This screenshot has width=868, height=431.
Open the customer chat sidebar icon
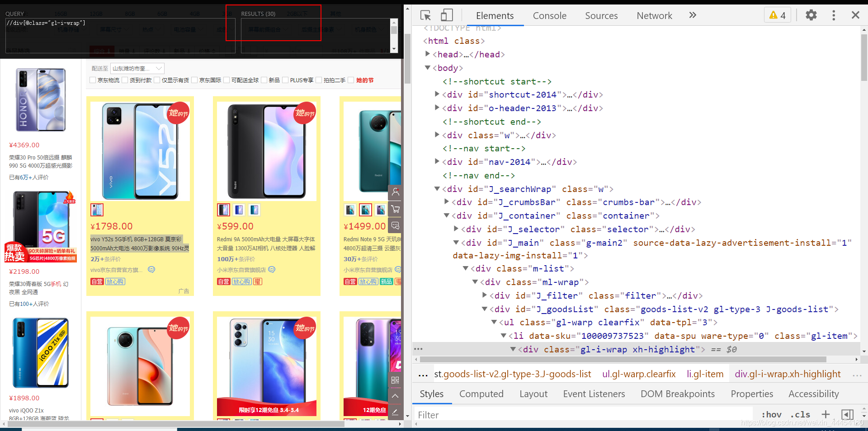(396, 225)
